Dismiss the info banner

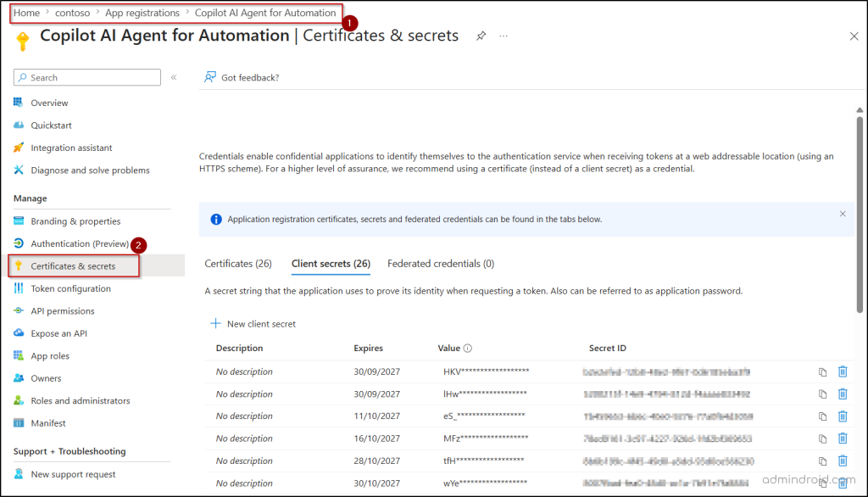[843, 214]
